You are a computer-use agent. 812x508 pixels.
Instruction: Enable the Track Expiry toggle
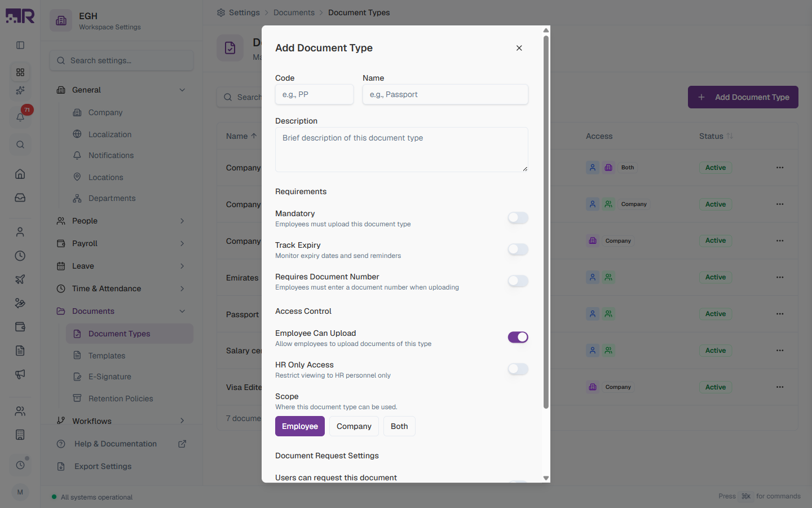tap(518, 249)
